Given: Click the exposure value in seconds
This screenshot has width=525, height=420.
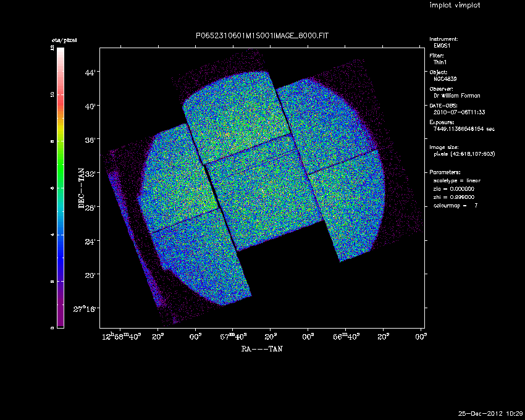Looking at the screenshot, I should [464, 129].
